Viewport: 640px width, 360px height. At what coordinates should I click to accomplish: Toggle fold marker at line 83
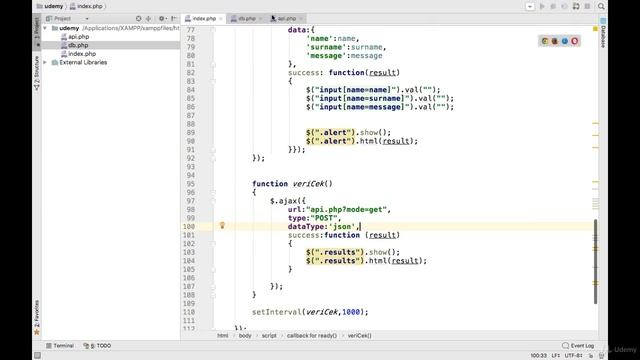(213, 81)
